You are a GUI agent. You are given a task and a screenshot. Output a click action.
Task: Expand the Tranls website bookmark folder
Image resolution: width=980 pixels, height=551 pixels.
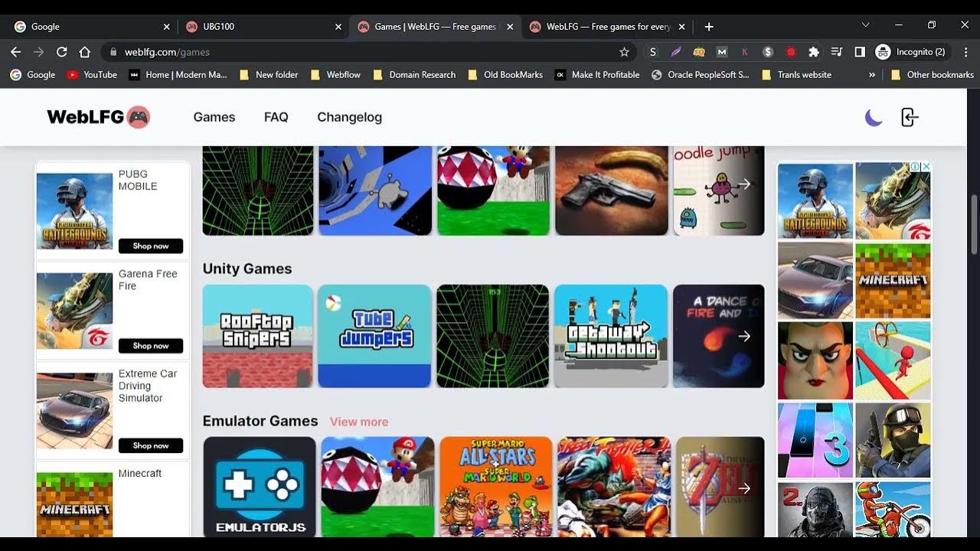tap(797, 75)
